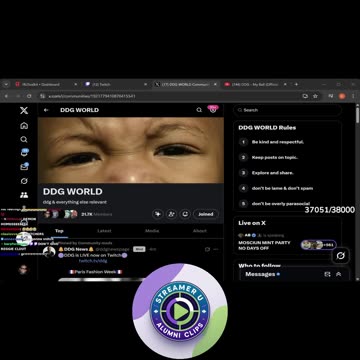Click the browser profile avatar icon
Screen dimensions: 360x360
click(342, 96)
